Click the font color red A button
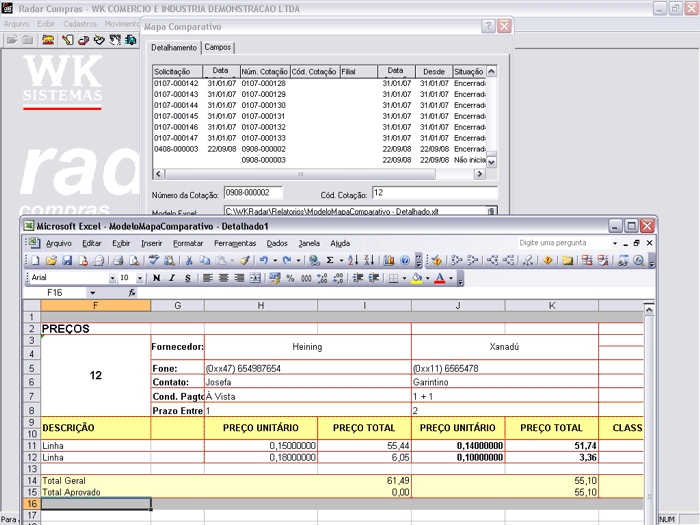700x525 pixels. [x=439, y=278]
